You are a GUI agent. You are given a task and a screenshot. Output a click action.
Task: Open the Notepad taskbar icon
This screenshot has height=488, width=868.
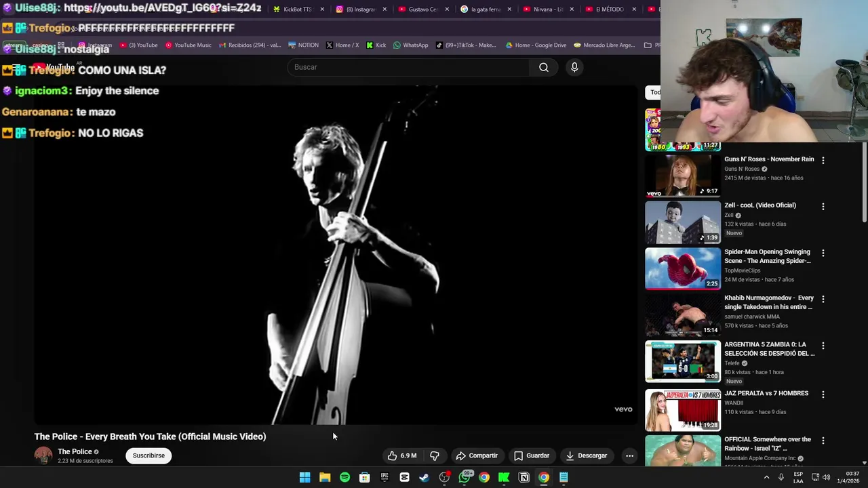[x=564, y=477]
